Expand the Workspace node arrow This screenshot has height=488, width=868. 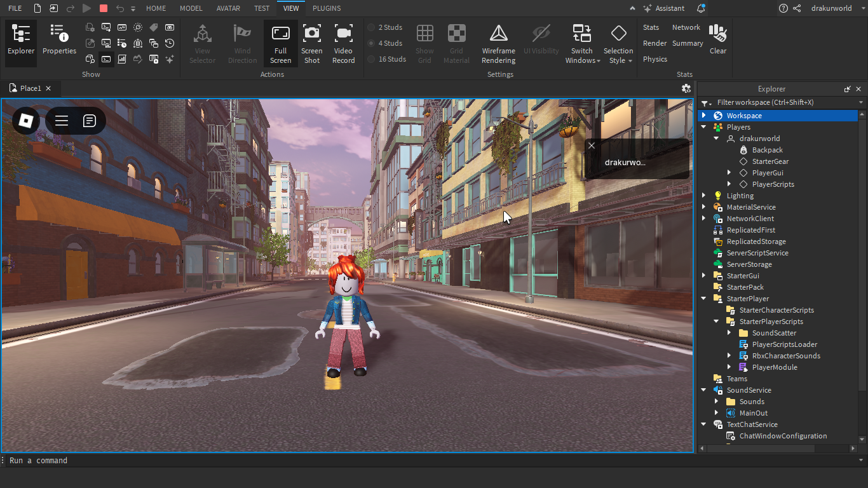tap(703, 116)
